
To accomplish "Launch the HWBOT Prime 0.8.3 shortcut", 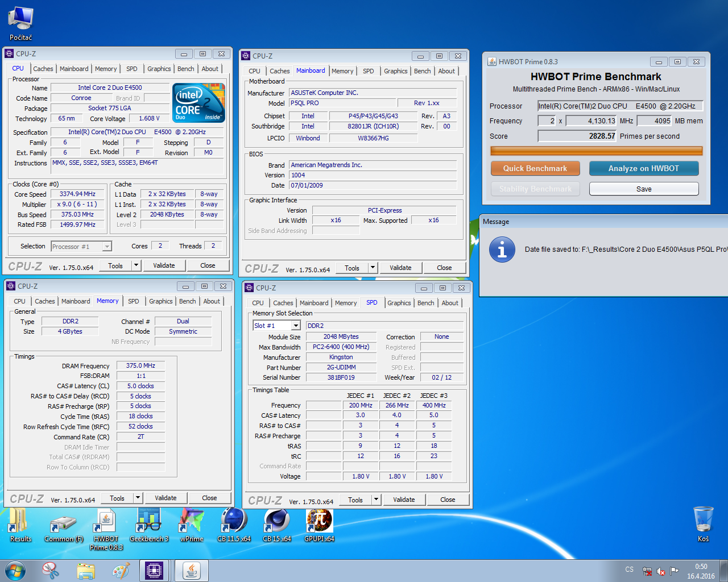I will (x=106, y=530).
